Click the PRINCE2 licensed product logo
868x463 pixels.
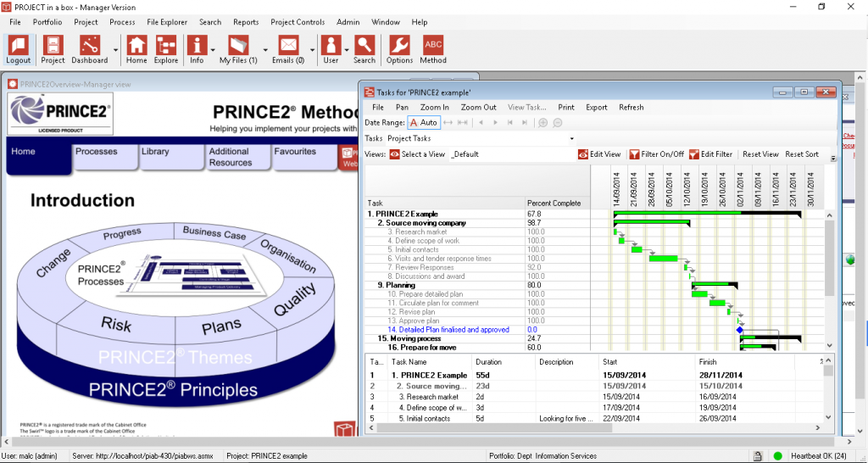[60, 114]
